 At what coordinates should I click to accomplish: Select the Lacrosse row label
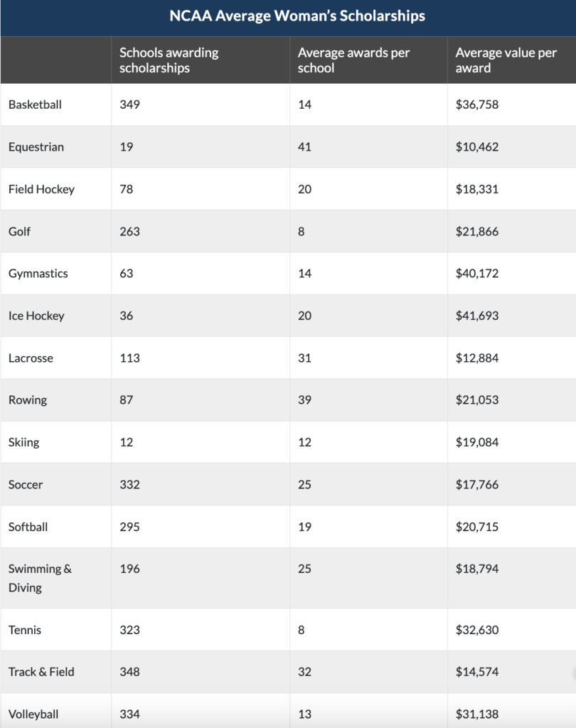(x=31, y=358)
